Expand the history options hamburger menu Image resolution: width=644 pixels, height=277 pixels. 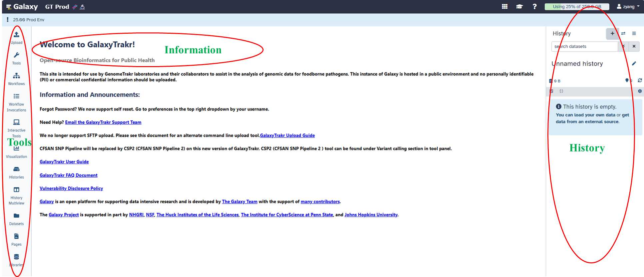pos(634,33)
